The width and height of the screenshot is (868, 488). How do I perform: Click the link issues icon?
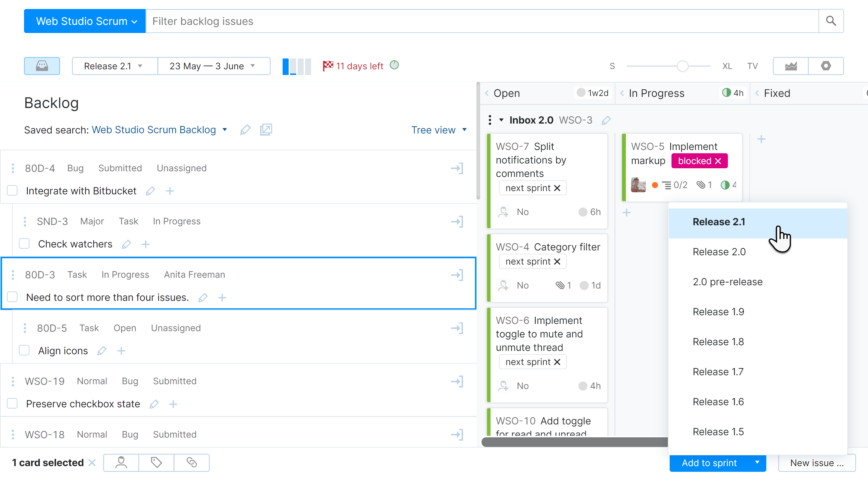click(x=191, y=463)
